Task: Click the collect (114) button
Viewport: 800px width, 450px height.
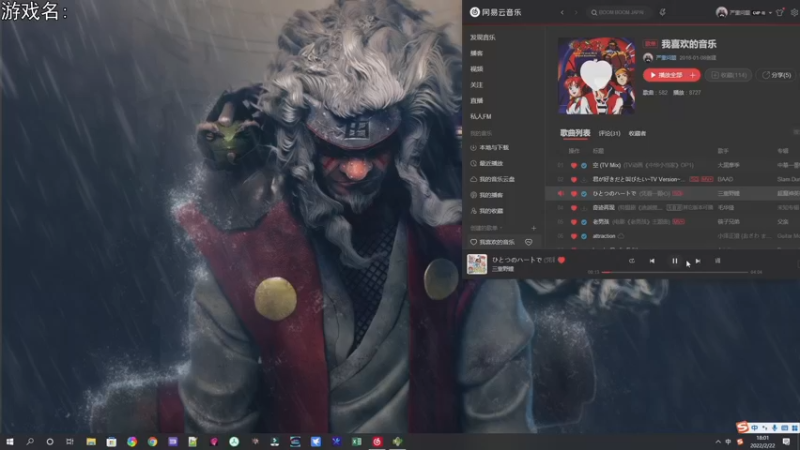Action: click(729, 75)
